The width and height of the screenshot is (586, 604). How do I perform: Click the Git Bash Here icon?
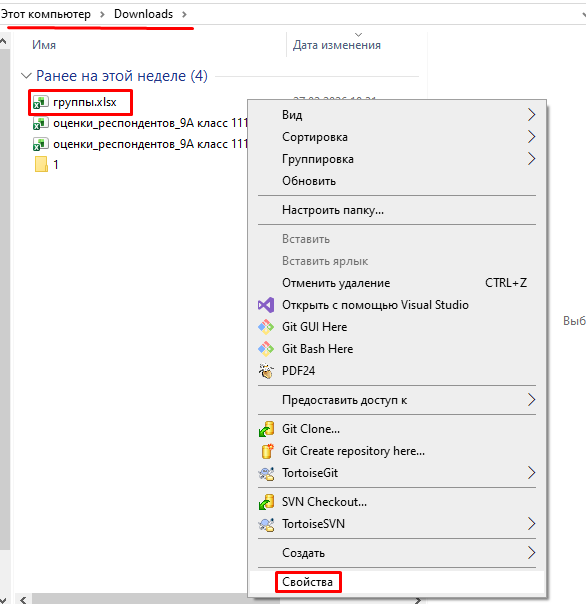click(x=266, y=349)
